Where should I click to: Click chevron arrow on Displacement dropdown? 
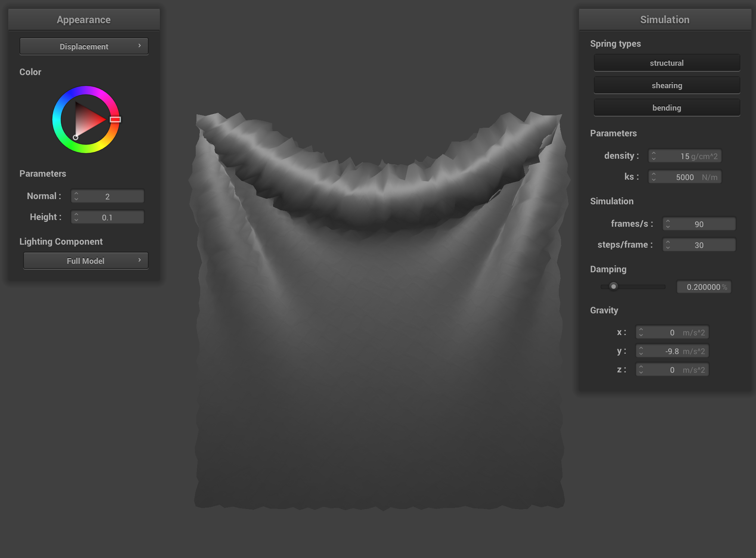[x=140, y=46]
